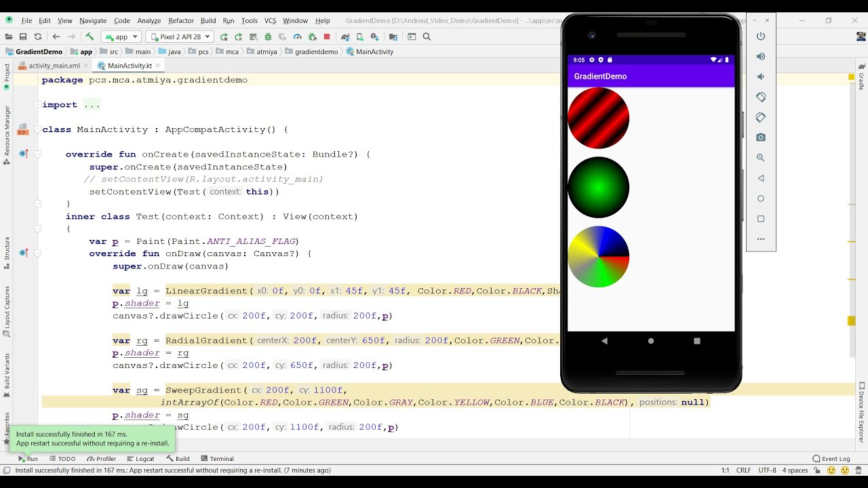Click the Make Project hammer icon
Image resolution: width=868 pixels, height=488 pixels.
click(90, 37)
